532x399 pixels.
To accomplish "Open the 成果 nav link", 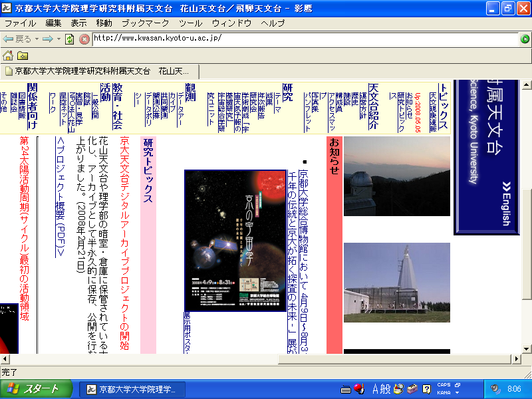I will coord(269,98).
